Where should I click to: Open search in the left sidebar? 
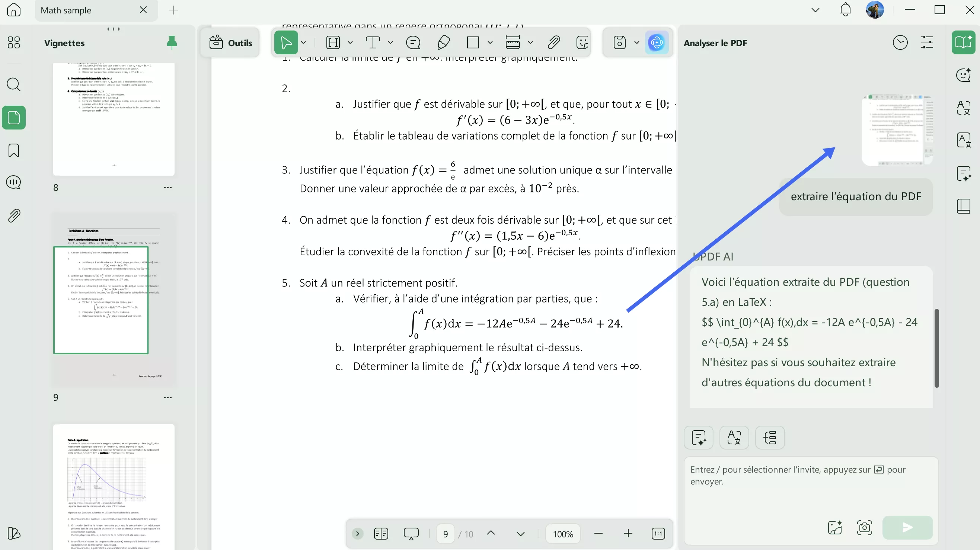click(14, 84)
